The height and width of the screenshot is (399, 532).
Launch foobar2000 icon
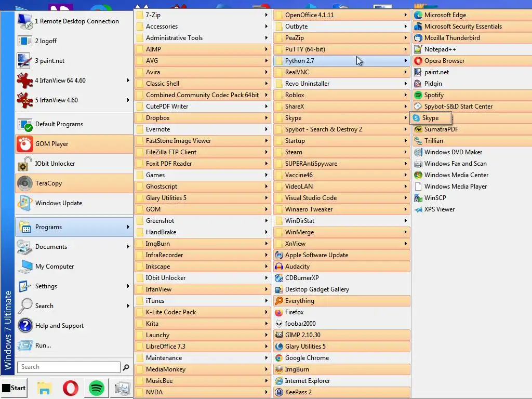[279, 324]
